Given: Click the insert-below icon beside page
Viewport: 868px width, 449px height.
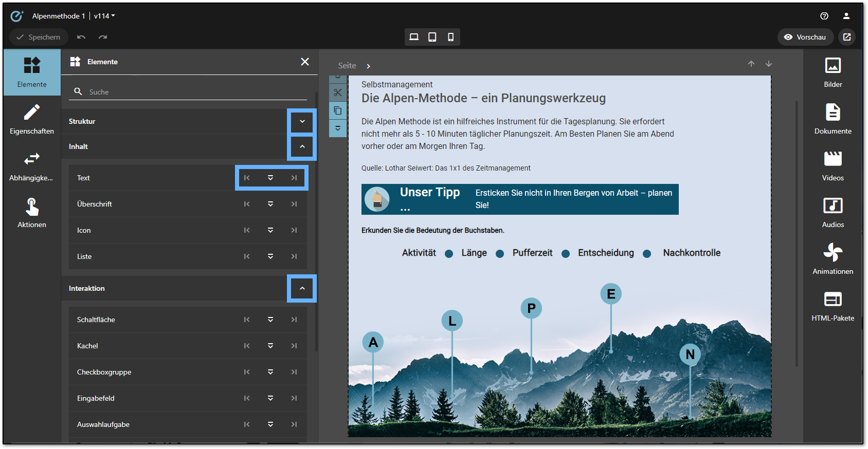Looking at the screenshot, I should coord(338,128).
